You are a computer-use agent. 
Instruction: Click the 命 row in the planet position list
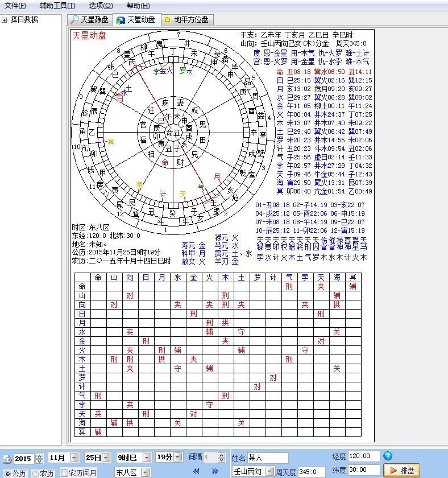click(x=325, y=72)
